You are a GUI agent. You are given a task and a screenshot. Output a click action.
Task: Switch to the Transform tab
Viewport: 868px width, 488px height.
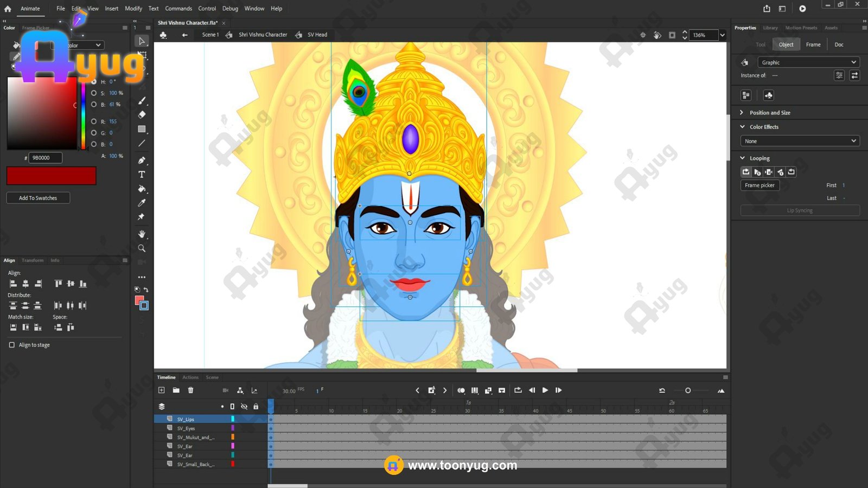pyautogui.click(x=33, y=260)
